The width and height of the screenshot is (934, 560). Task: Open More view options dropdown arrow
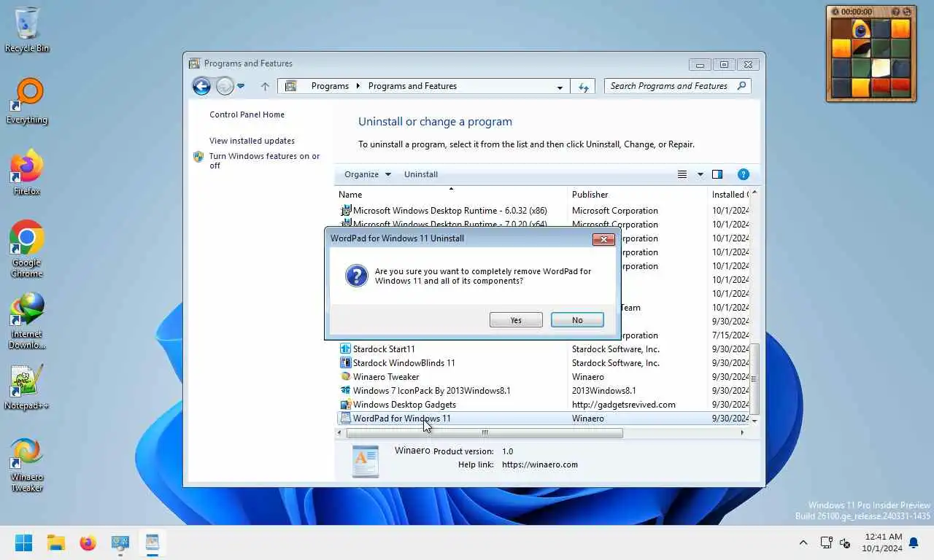click(x=700, y=174)
